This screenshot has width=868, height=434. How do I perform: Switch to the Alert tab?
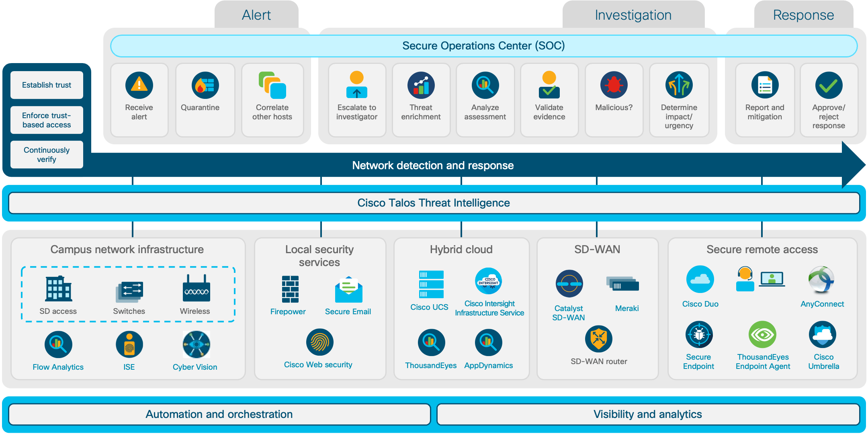pyautogui.click(x=256, y=15)
